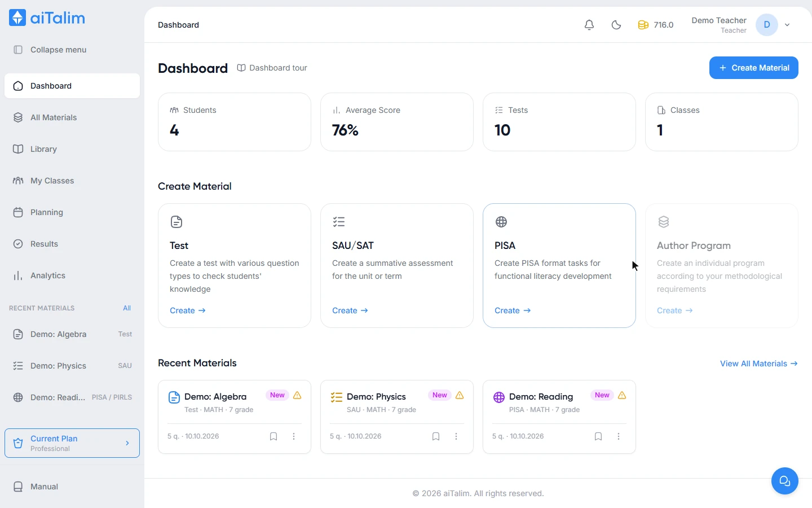Viewport: 812px width, 508px height.
Task: Click Create link on Author Program card
Action: 675,310
